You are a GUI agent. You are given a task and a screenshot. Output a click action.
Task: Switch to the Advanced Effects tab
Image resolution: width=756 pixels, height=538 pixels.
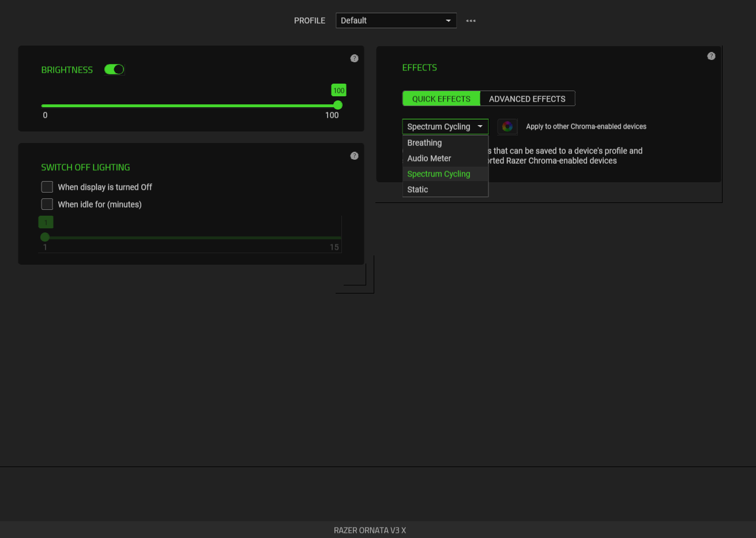(x=527, y=98)
